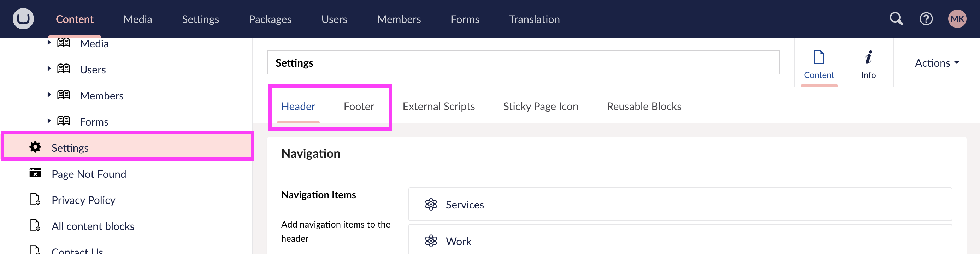Open the Work navigation item
980x254 pixels.
680,240
